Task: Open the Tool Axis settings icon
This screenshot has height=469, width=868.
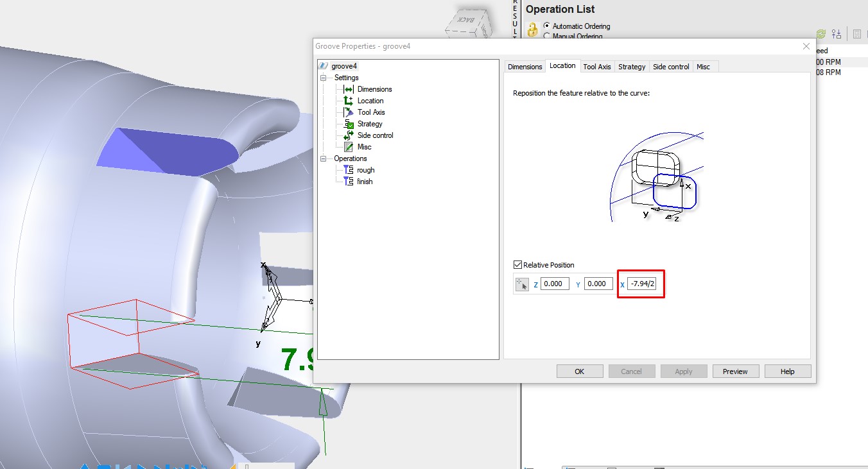Action: pyautogui.click(x=347, y=112)
